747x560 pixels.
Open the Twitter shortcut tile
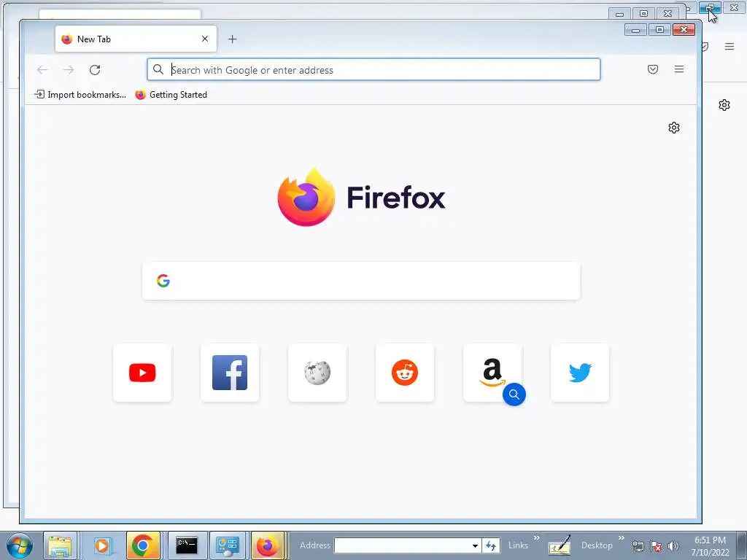tap(580, 373)
